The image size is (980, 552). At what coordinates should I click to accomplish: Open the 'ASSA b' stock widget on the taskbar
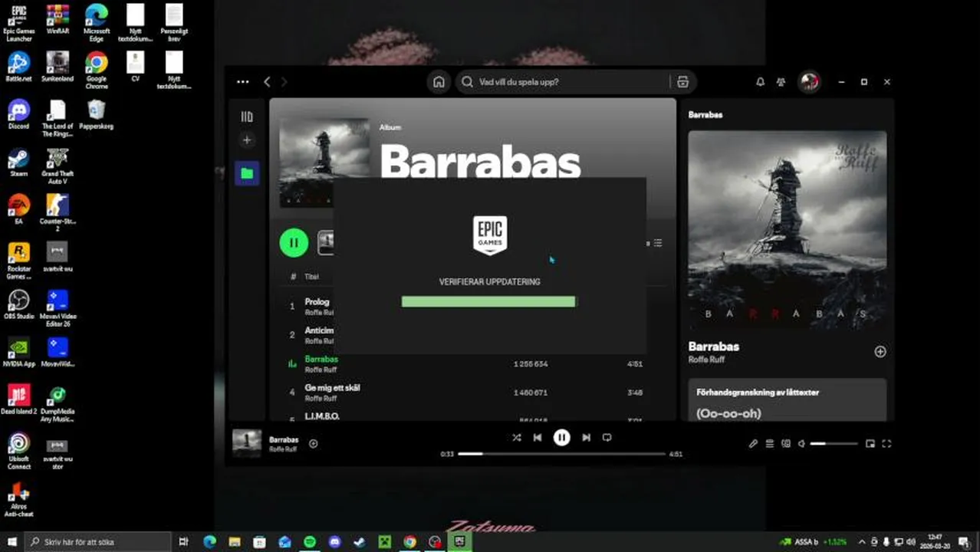[813, 542]
